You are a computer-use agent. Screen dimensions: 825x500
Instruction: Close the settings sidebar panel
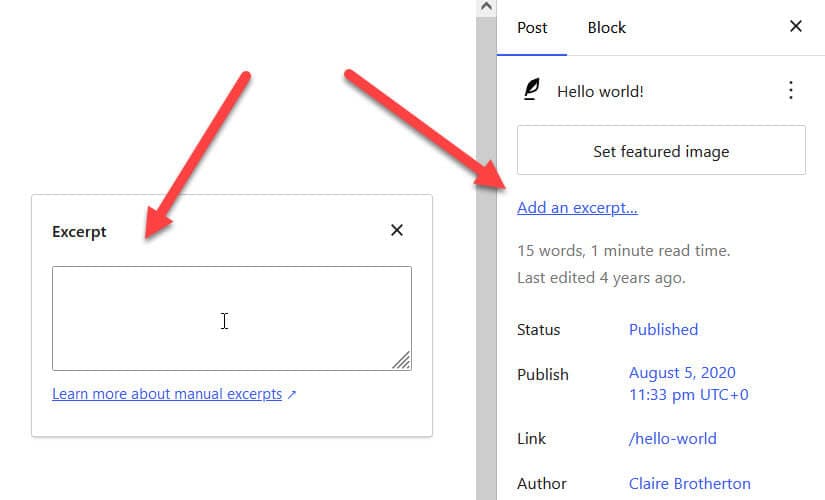796,26
